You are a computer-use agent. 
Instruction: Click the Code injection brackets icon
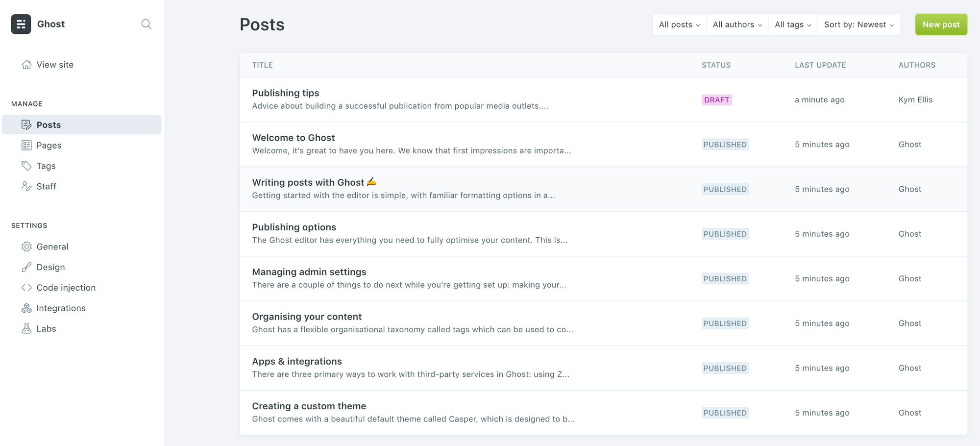pos(26,288)
